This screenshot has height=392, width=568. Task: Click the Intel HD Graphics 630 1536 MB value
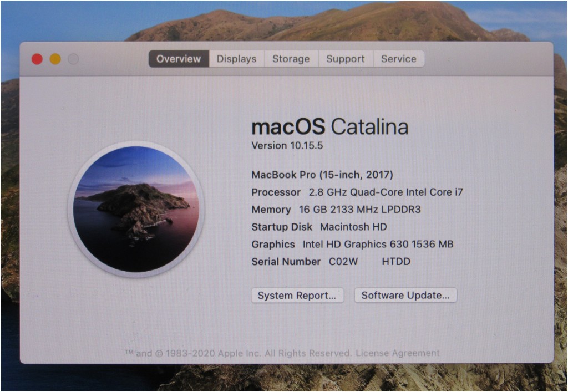[x=378, y=245]
